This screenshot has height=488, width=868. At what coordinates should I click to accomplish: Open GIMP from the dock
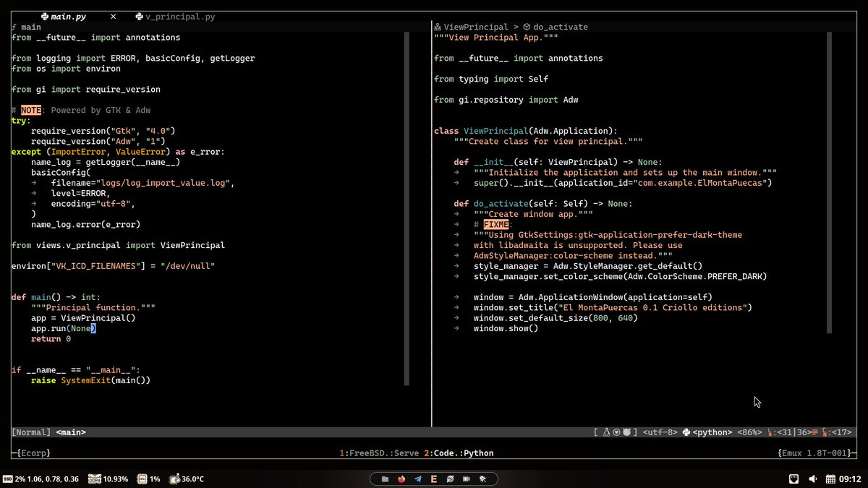tap(451, 479)
